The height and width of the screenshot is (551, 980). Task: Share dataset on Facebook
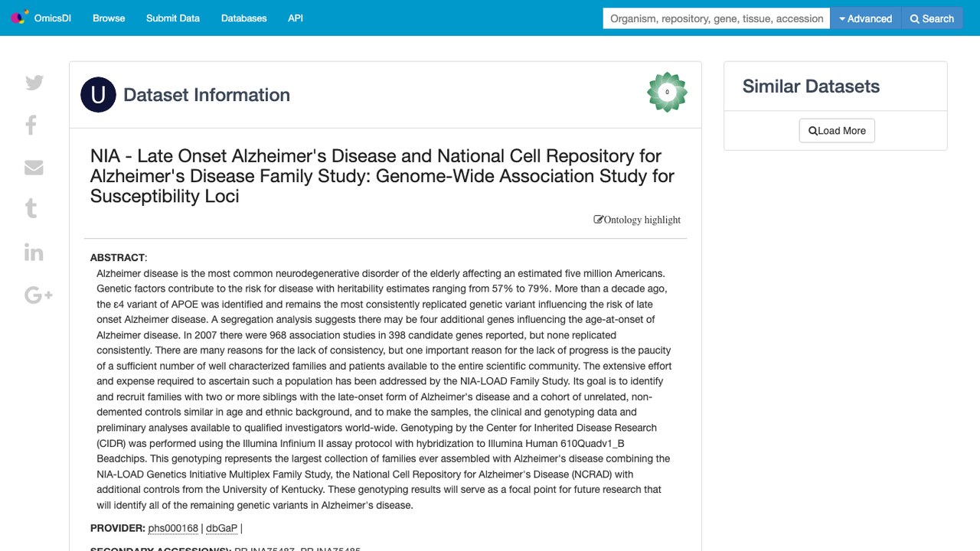[31, 125]
